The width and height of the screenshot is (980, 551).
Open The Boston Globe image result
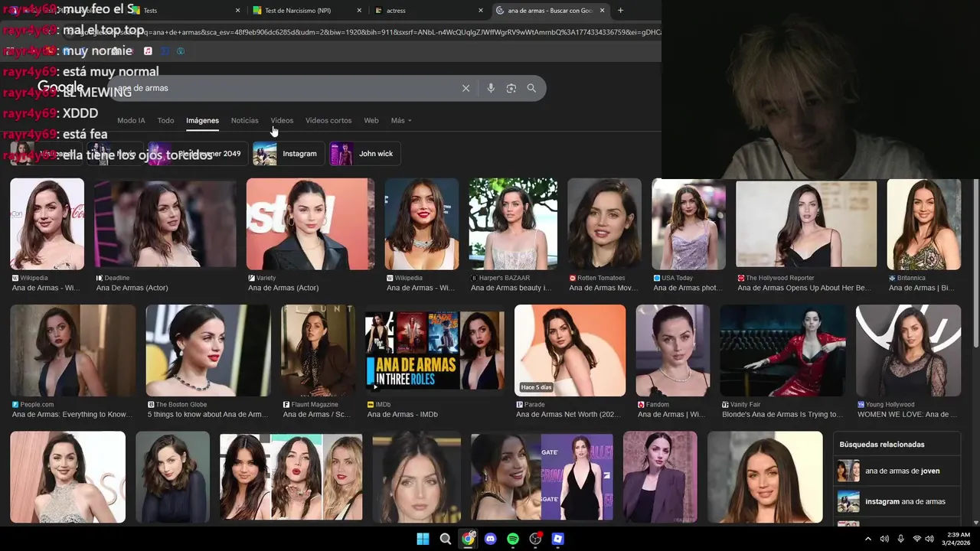pyautogui.click(x=208, y=350)
